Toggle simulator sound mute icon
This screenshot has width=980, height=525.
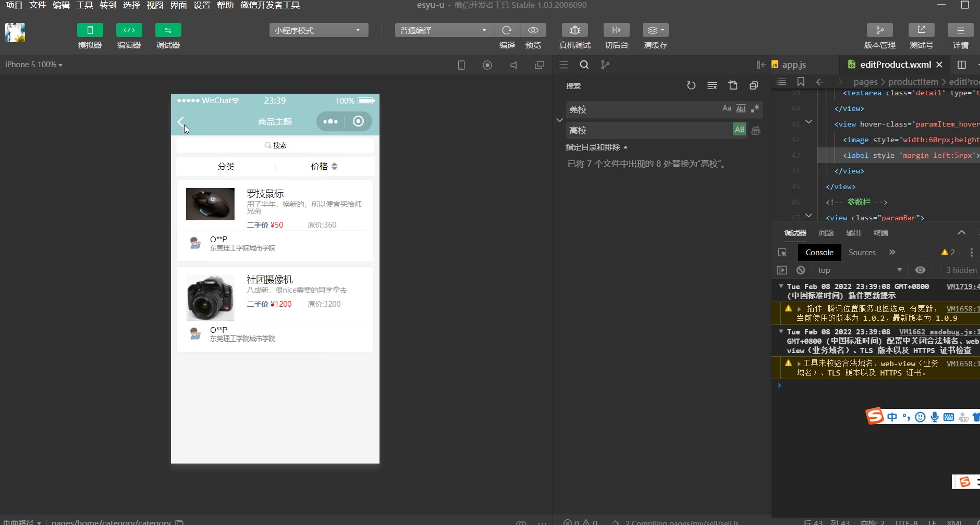[x=513, y=65]
